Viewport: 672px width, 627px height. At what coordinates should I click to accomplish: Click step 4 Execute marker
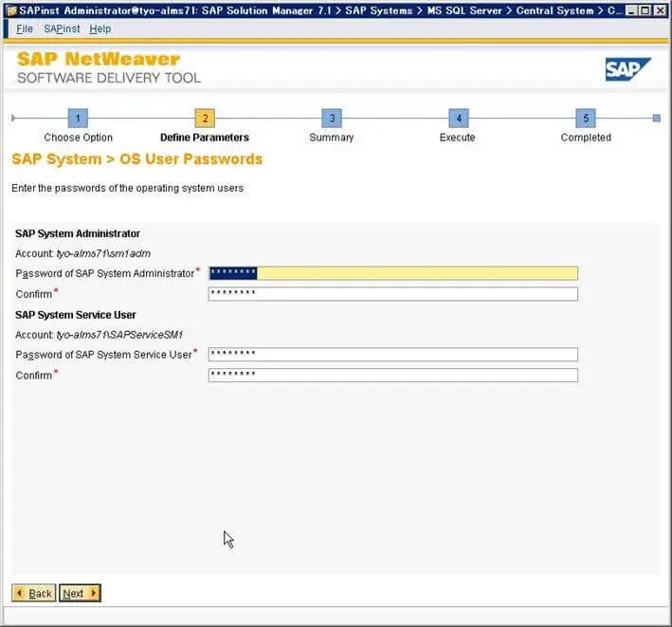pos(459,118)
